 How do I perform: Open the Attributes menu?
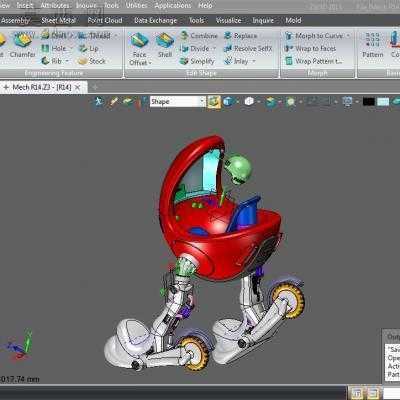pos(55,6)
